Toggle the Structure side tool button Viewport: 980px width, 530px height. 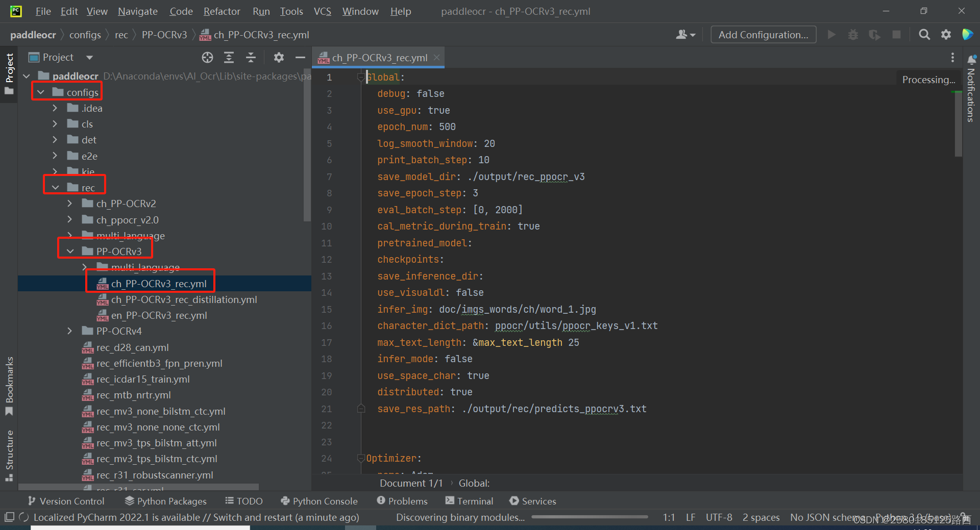9,456
